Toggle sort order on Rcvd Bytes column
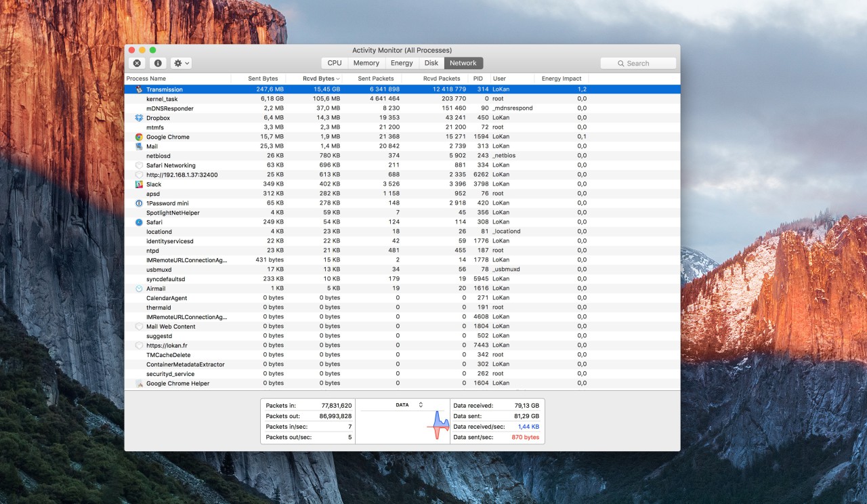 tap(314, 79)
